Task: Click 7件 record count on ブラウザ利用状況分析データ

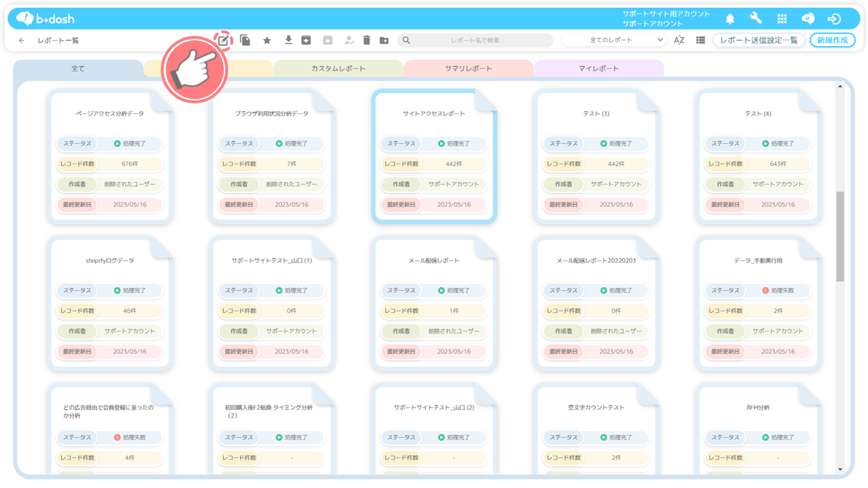Action: click(x=292, y=164)
